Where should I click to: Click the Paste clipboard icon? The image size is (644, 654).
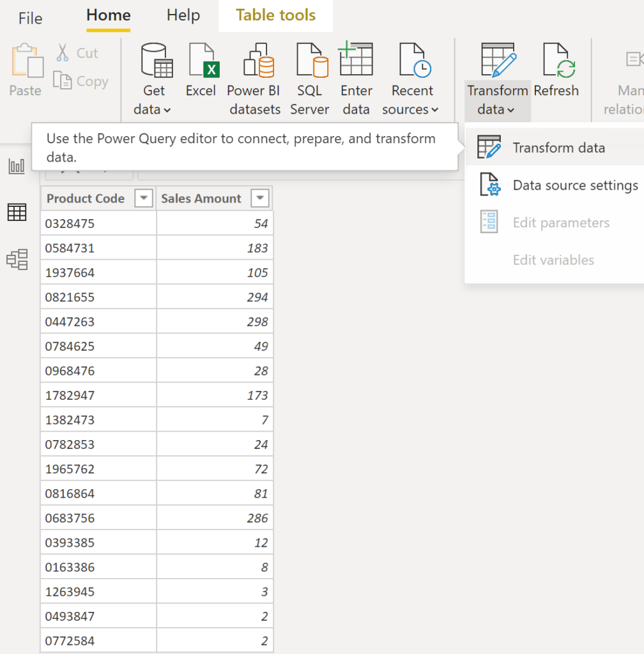(27, 61)
